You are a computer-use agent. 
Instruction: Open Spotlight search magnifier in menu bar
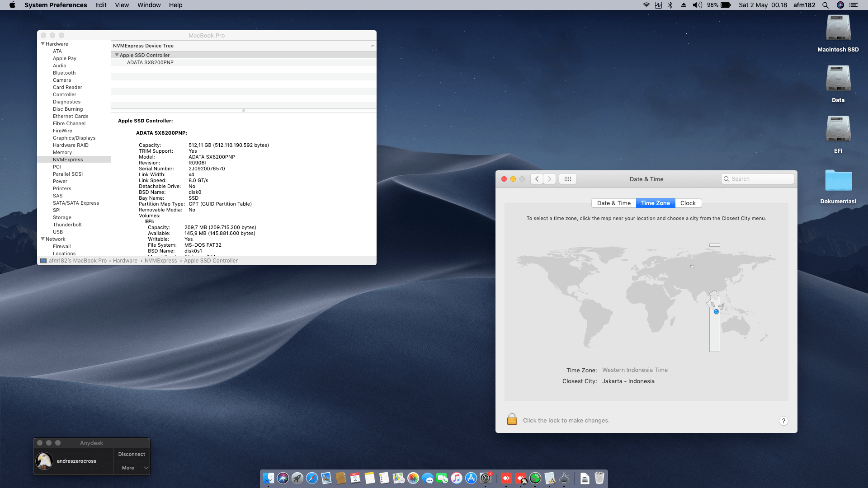[x=826, y=5]
